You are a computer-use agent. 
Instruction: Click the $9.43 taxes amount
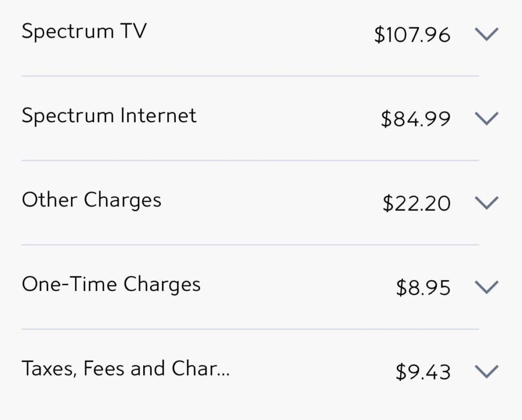click(422, 371)
